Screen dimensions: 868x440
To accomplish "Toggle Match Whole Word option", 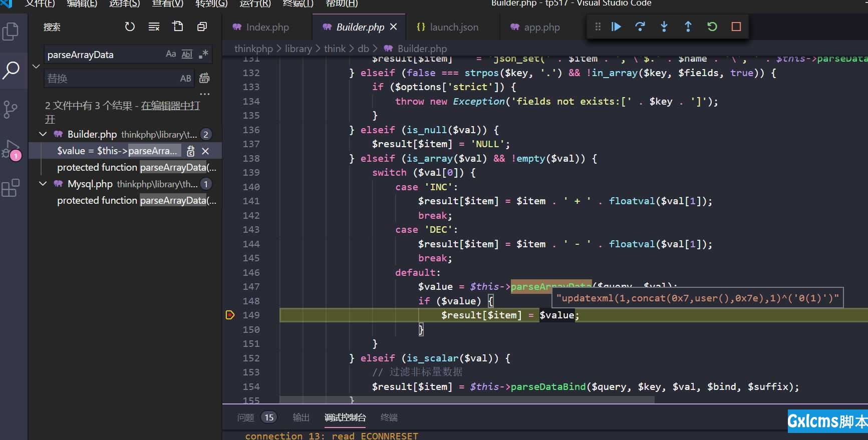I will coord(187,54).
